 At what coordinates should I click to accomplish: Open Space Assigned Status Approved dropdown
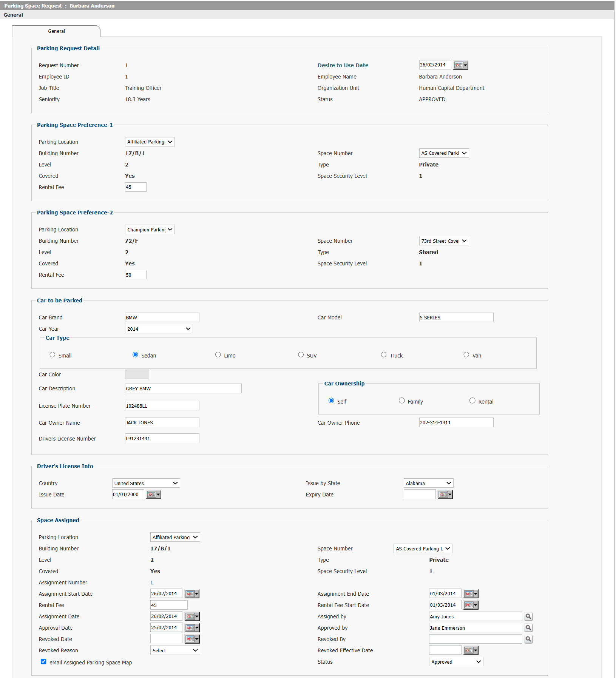(456, 662)
